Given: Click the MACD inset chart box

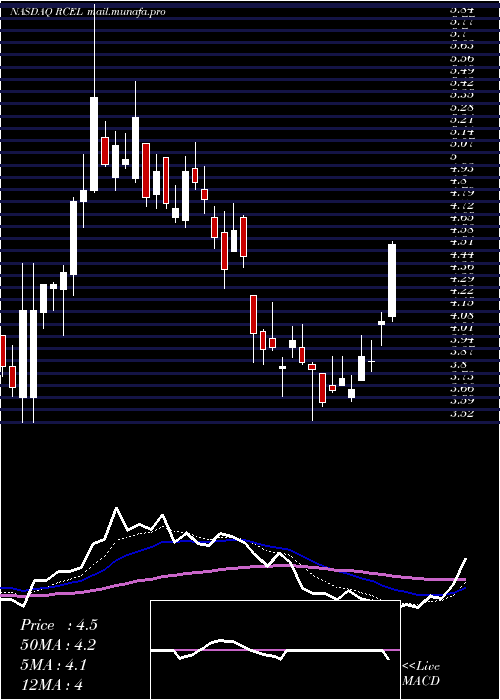Looking at the screenshot, I should pos(275,650).
